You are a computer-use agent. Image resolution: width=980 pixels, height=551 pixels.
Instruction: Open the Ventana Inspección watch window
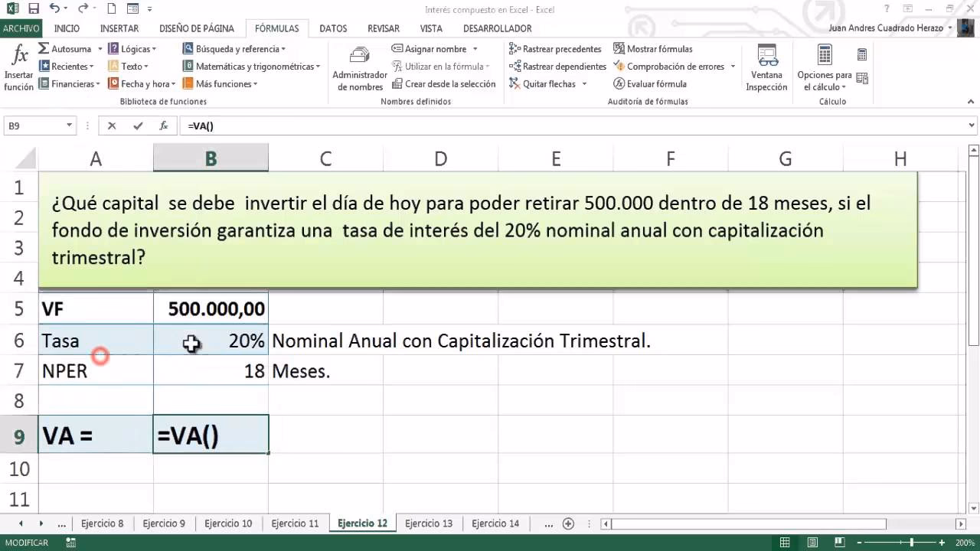tap(766, 66)
